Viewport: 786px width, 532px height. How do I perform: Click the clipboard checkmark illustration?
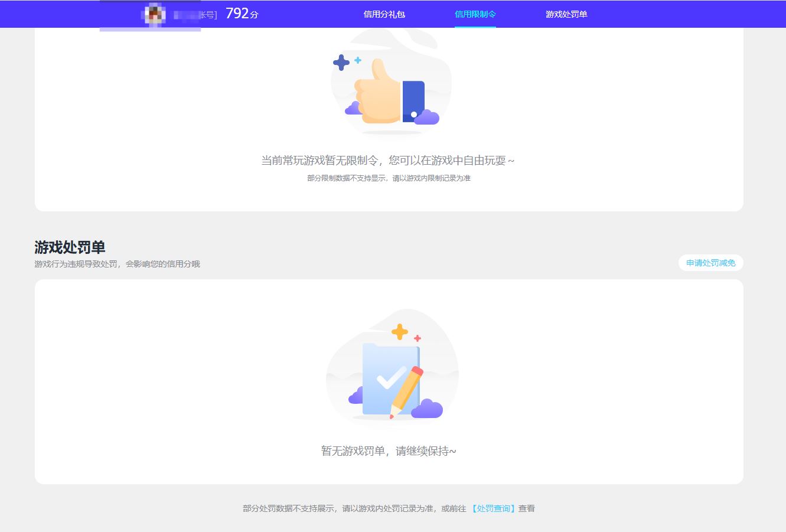point(389,379)
